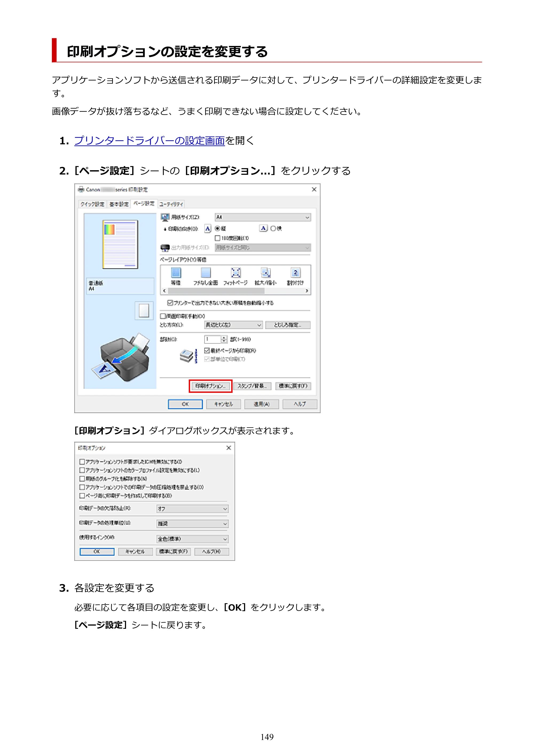This screenshot has width=534, height=756.
Task: Check カラープロファイル設定を無効にする checkbox
Action: point(82,471)
